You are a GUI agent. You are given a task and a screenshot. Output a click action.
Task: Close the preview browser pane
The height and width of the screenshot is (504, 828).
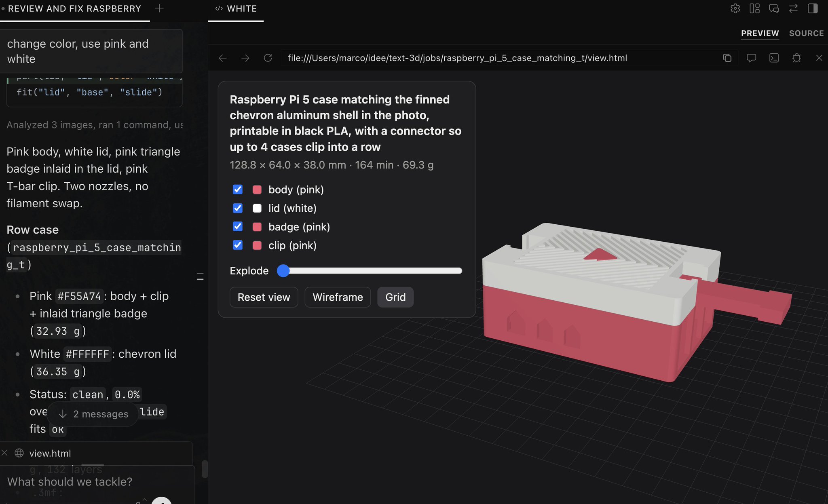click(x=819, y=58)
